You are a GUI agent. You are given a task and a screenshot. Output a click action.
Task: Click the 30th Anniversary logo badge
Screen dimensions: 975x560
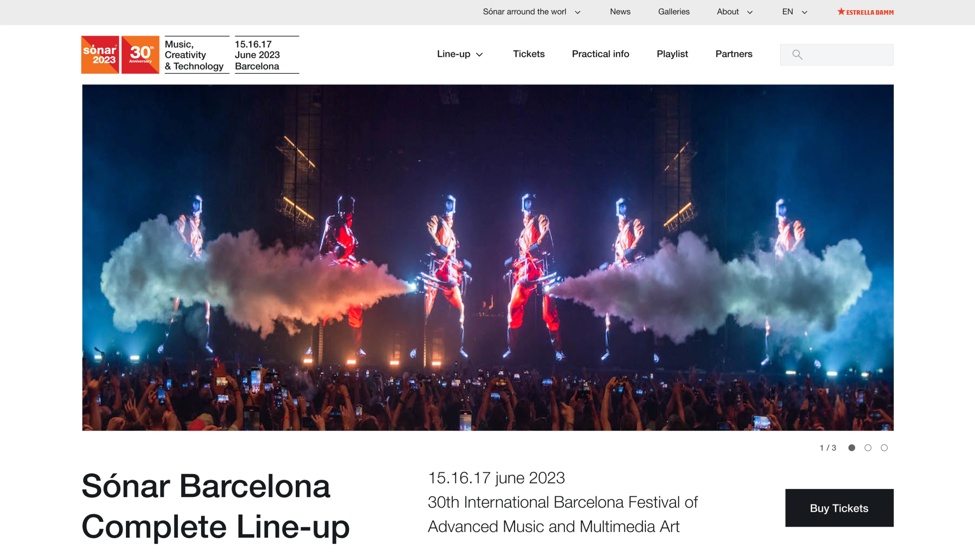(141, 55)
